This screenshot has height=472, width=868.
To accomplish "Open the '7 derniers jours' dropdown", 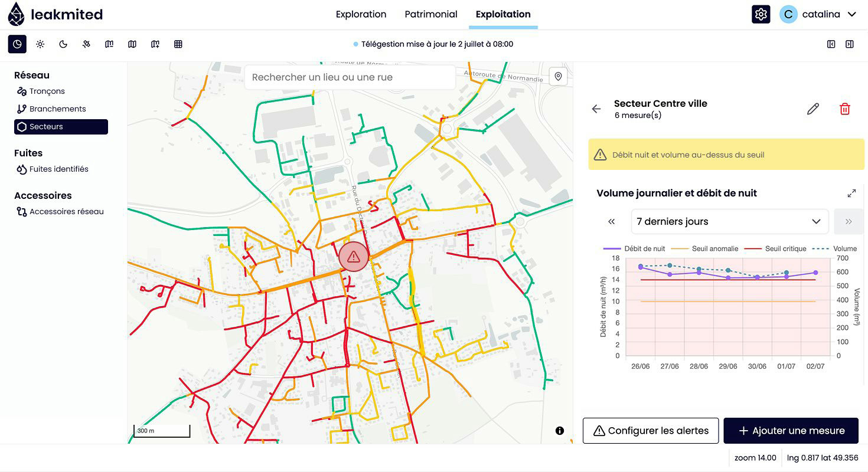I will (x=730, y=222).
